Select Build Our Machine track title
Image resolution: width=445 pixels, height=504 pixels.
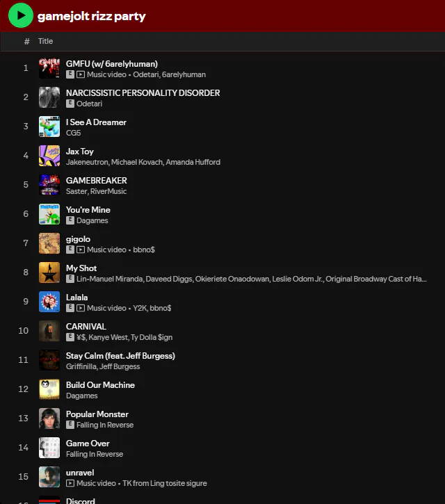[x=100, y=385]
